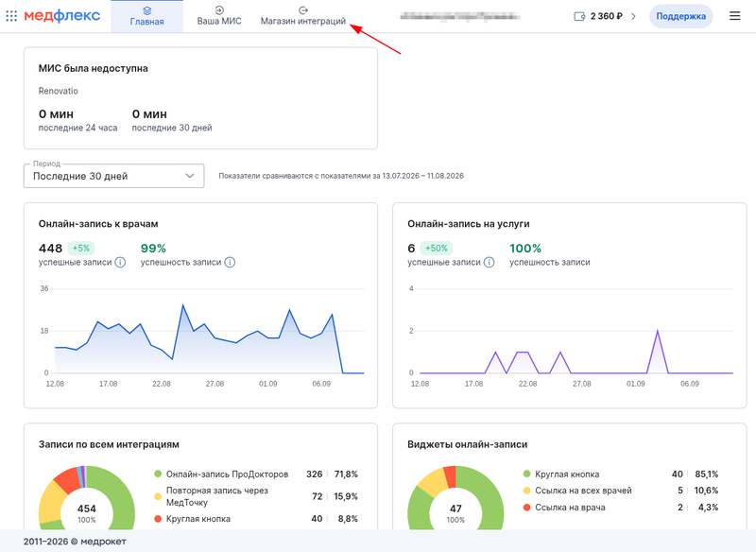Open the hamburger menu icon
Viewport: 756px width, 552px height.
coord(734,16)
